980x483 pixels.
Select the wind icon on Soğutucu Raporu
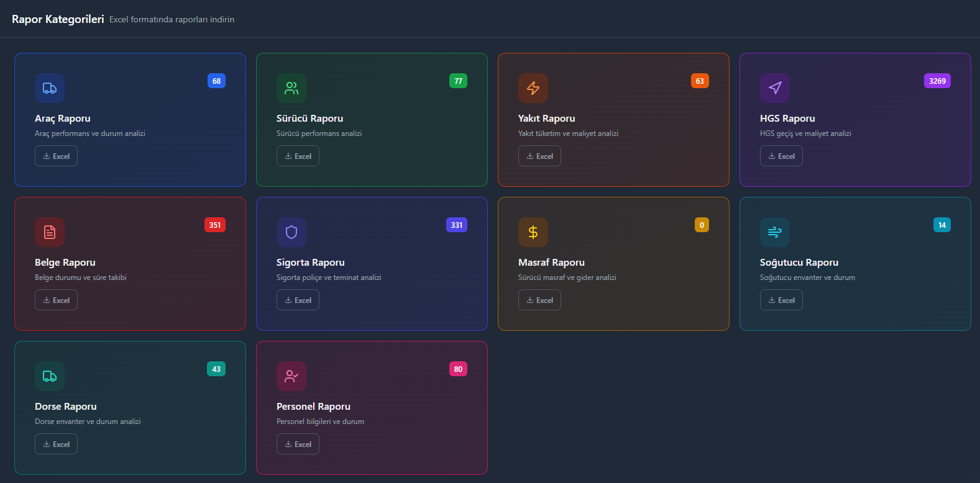pyautogui.click(x=775, y=232)
